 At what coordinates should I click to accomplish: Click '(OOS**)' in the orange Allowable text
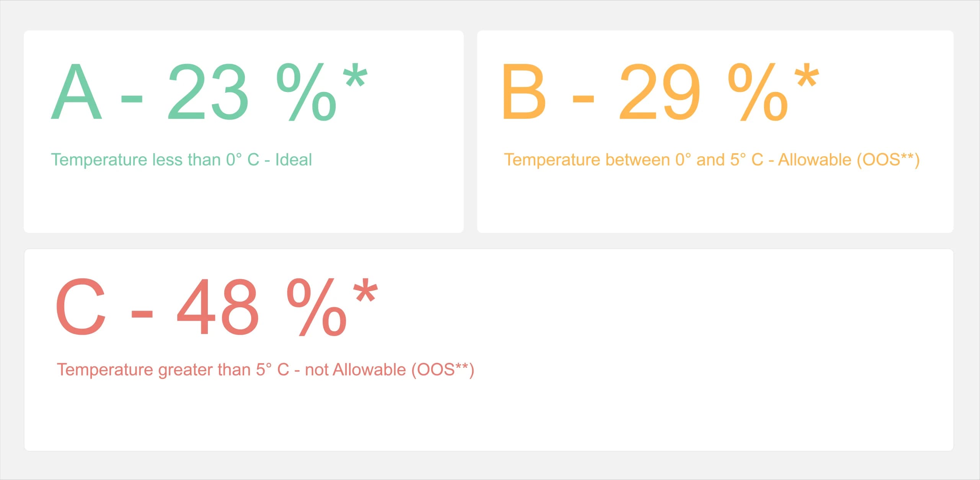pyautogui.click(x=888, y=160)
